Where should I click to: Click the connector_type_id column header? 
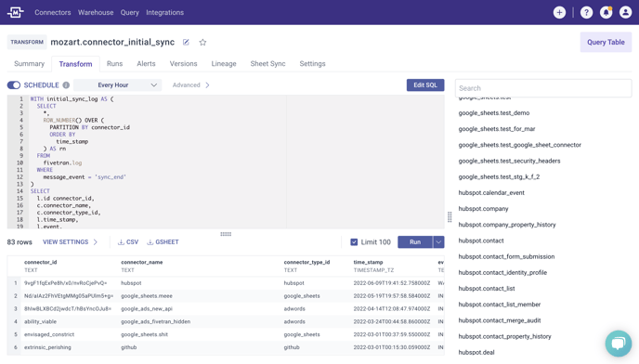coord(306,262)
